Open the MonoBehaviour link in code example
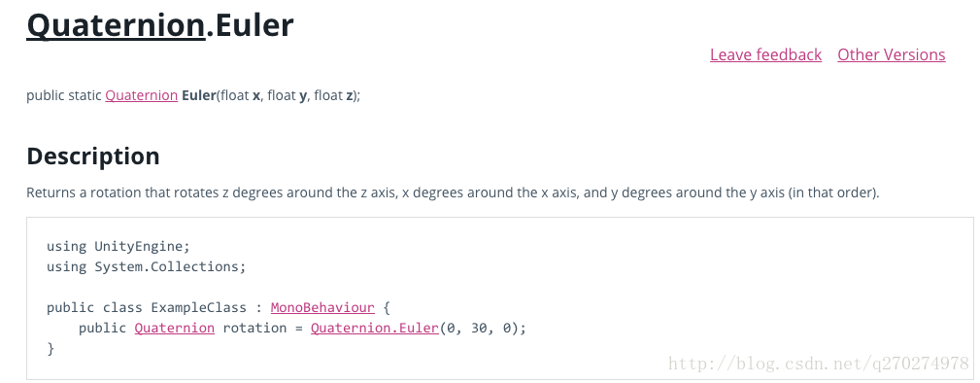The image size is (980, 383). click(x=322, y=308)
